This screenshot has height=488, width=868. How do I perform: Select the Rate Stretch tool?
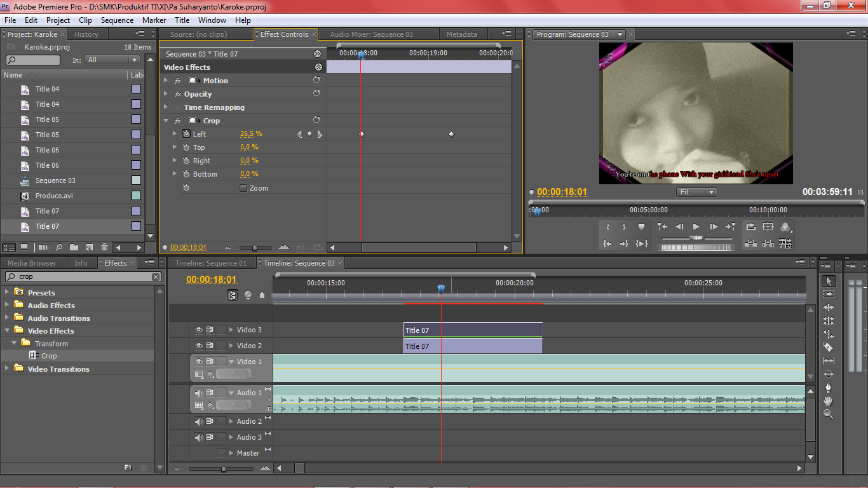pyautogui.click(x=829, y=334)
